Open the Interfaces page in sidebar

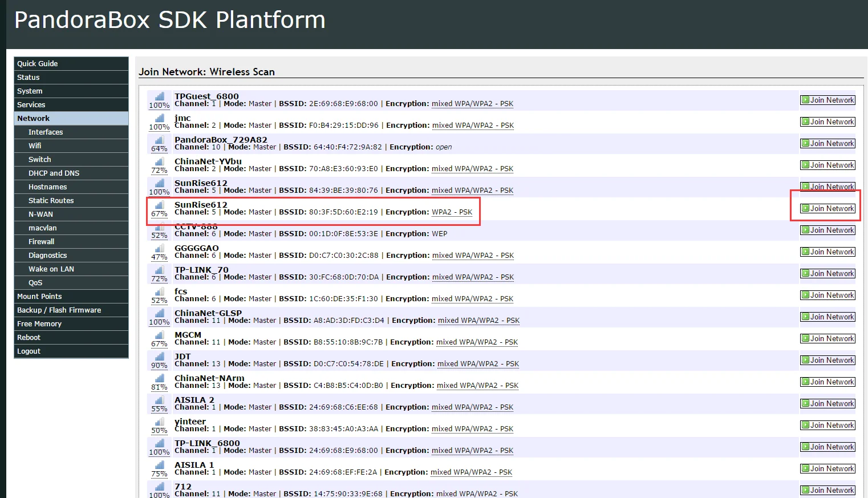tap(71, 132)
